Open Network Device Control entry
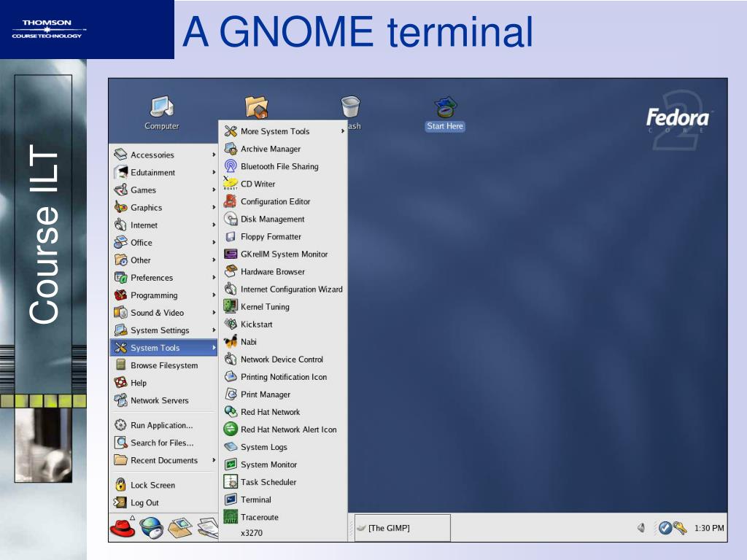 pyautogui.click(x=283, y=359)
